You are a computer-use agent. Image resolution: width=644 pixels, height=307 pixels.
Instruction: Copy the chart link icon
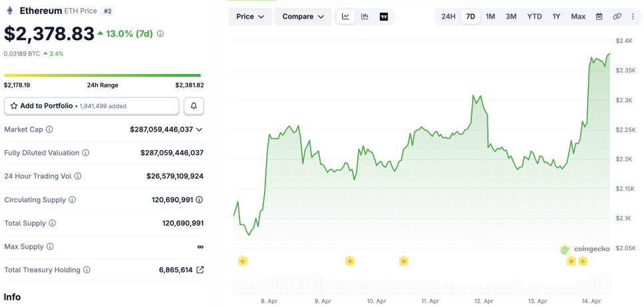[x=617, y=17]
